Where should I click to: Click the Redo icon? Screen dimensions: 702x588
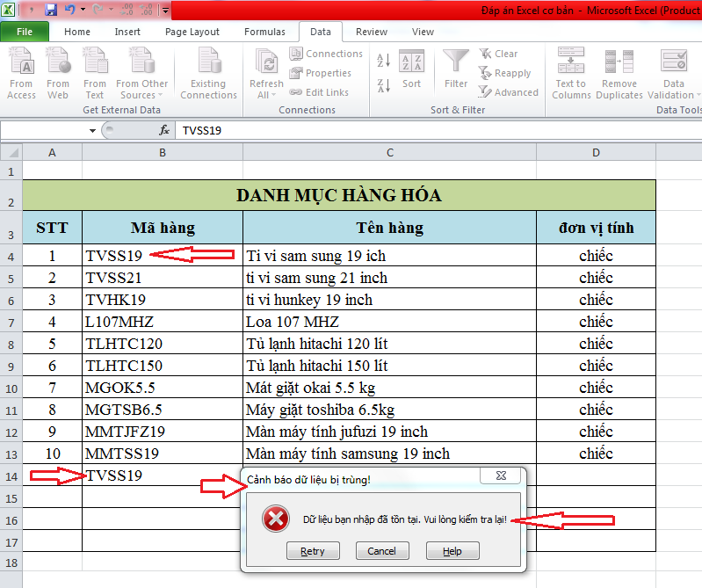98,10
